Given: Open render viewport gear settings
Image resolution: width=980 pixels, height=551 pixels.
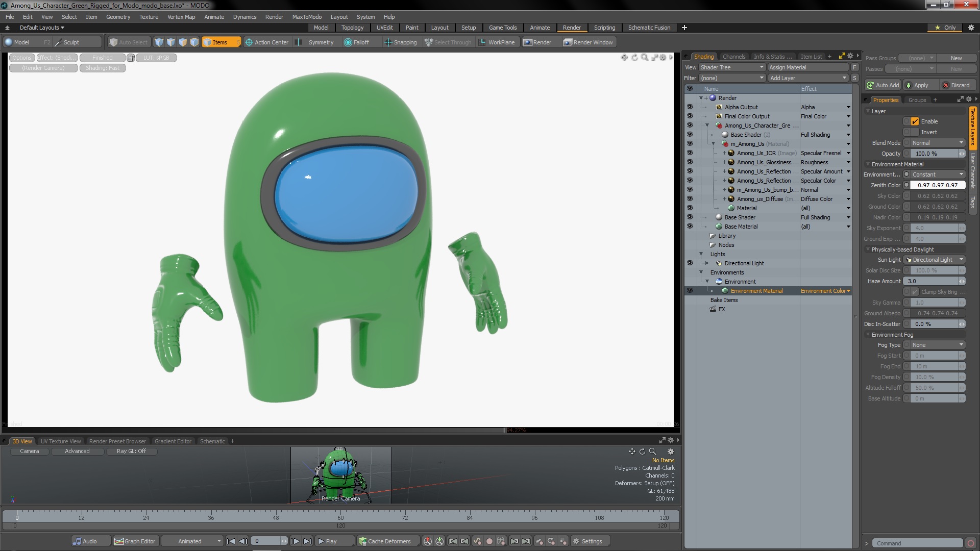Looking at the screenshot, I should (663, 58).
